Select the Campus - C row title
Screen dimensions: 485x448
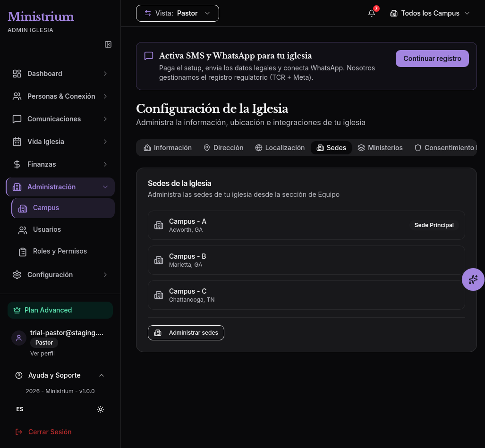click(x=188, y=291)
